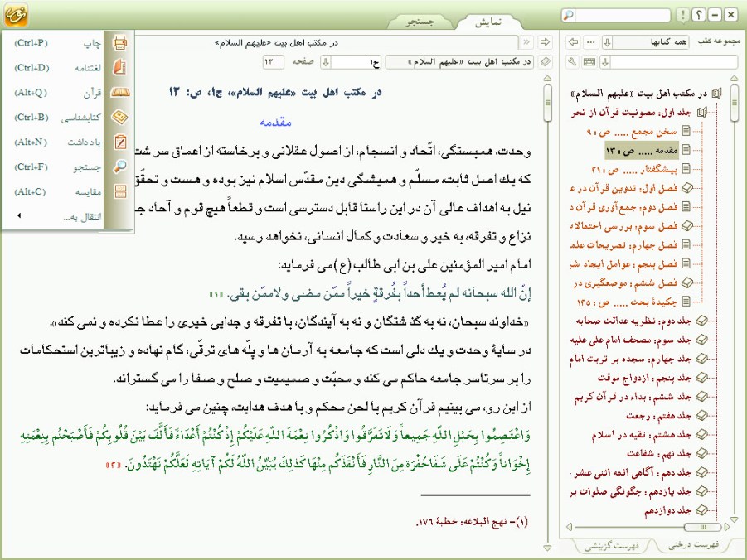Open the dropdown arrow of the tree search box
This screenshot has width=747, height=560.
tap(605, 62)
